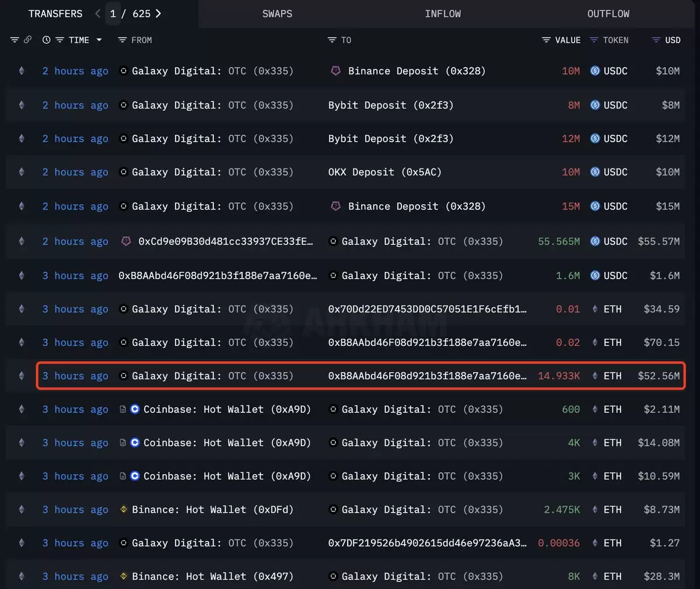This screenshot has width=700, height=589.
Task: Click the value 0.00036
Action: pos(559,543)
